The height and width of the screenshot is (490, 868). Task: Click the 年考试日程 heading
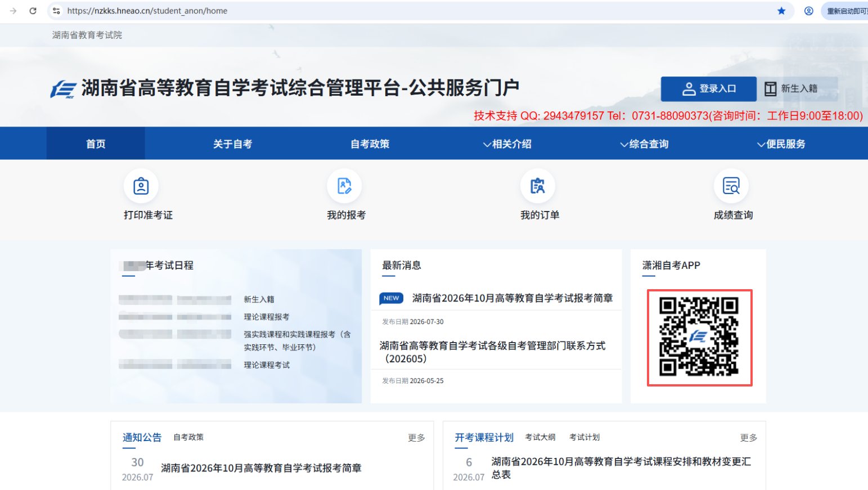(158, 265)
